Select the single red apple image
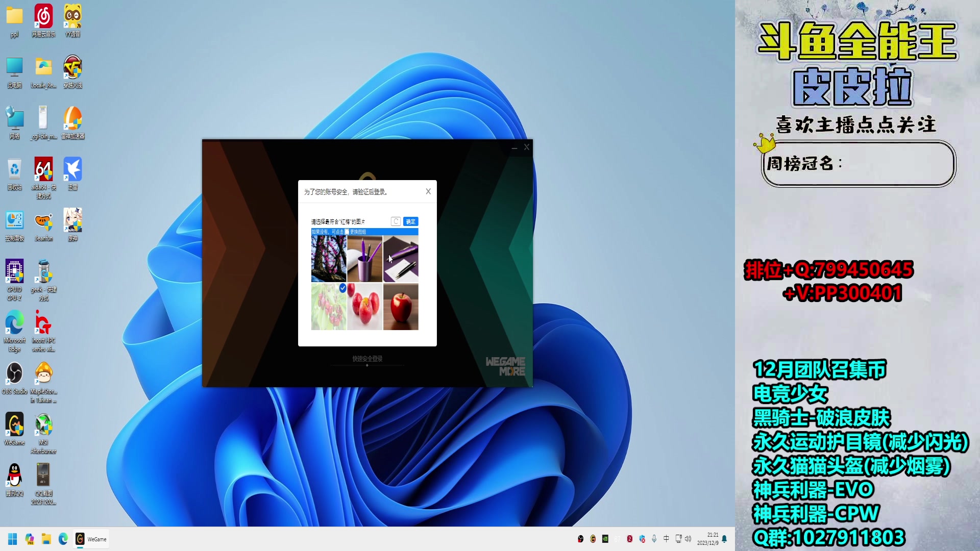The height and width of the screenshot is (551, 980). (401, 307)
